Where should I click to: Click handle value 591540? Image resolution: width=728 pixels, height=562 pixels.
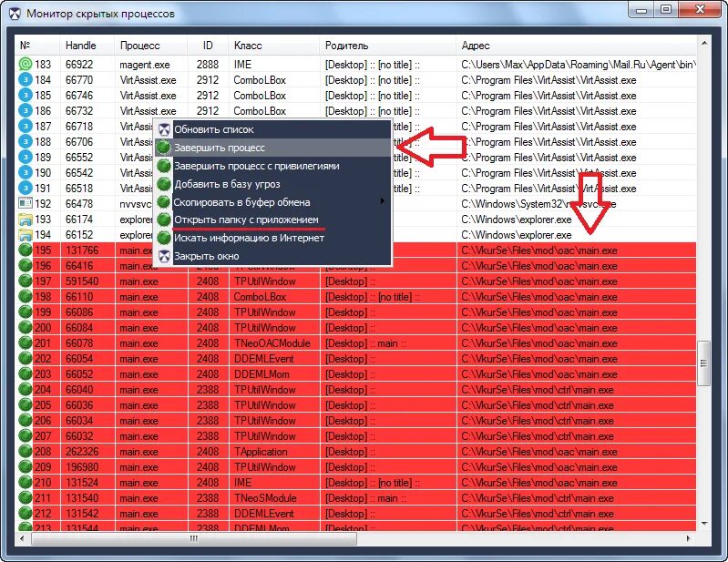(82, 281)
